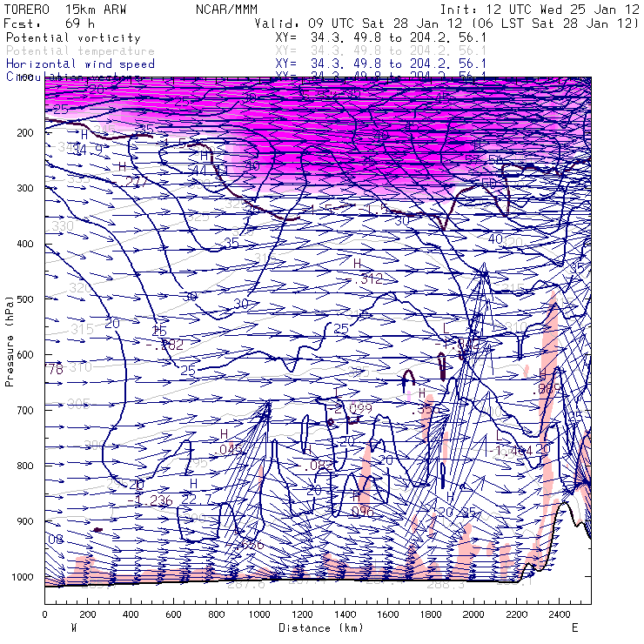The height and width of the screenshot is (644, 644).
Task: Click the 500 tick on pressure axis
Action: pyautogui.click(x=25, y=299)
